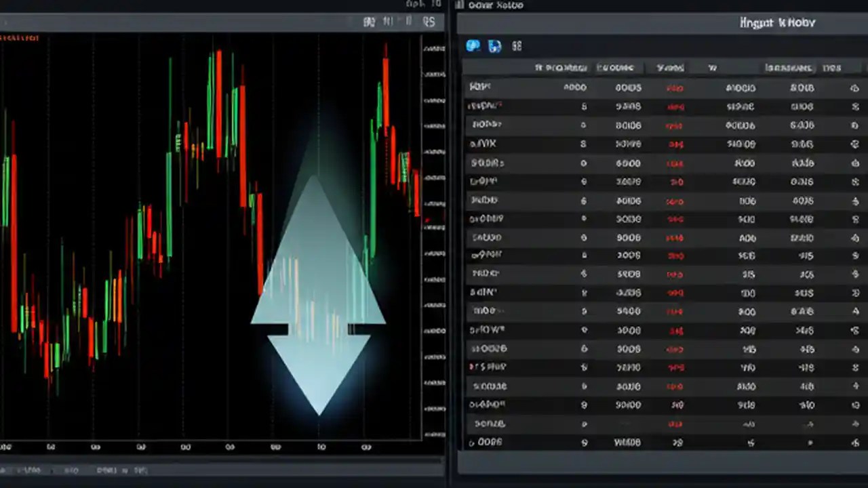
Task: Click the counter label next to the blue toolbar icons
Action: (x=517, y=45)
